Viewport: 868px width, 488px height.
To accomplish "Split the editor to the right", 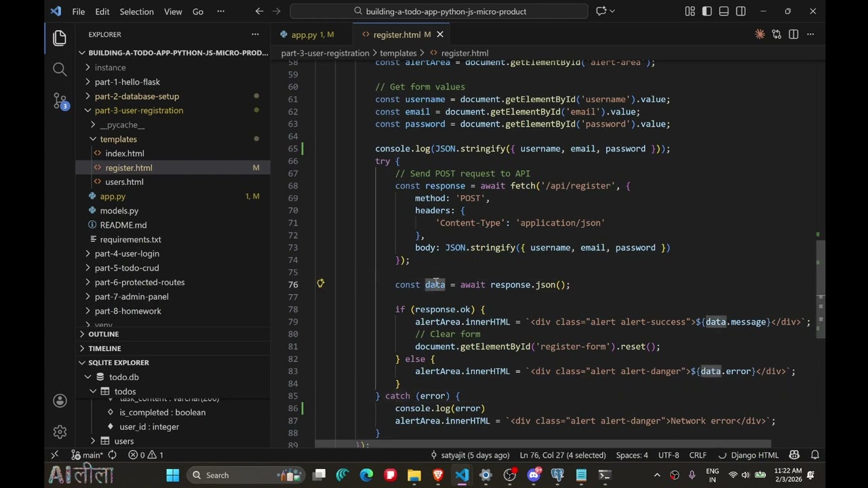I will (x=793, y=35).
